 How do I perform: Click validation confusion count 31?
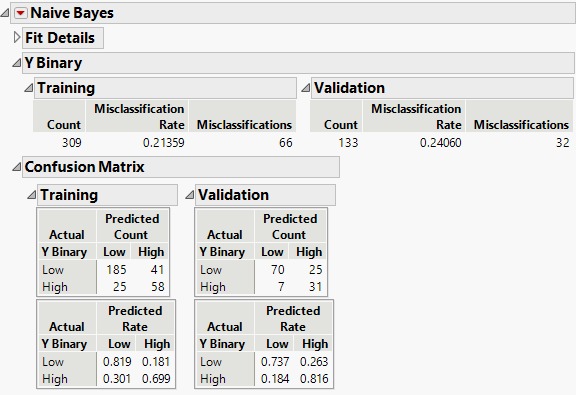[316, 287]
